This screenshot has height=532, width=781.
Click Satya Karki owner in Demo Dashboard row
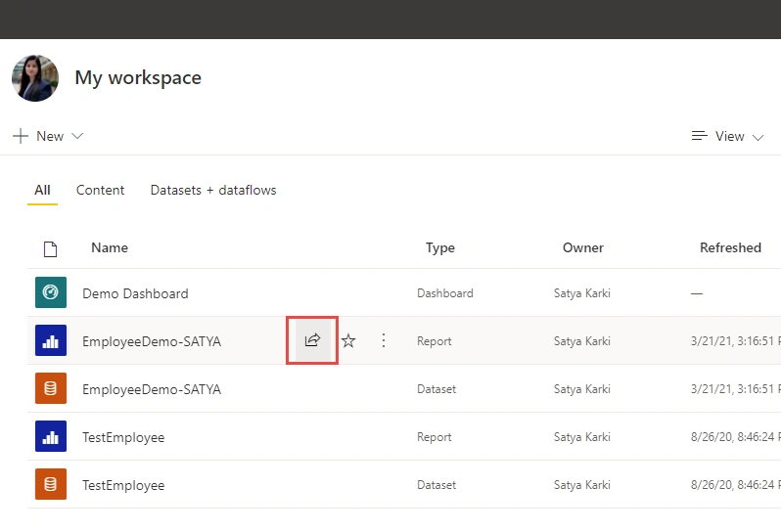coord(581,293)
